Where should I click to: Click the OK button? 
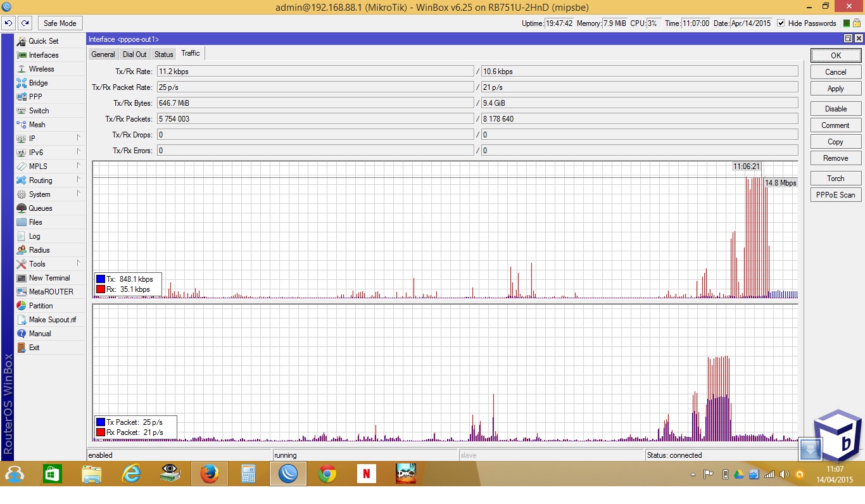coord(836,56)
